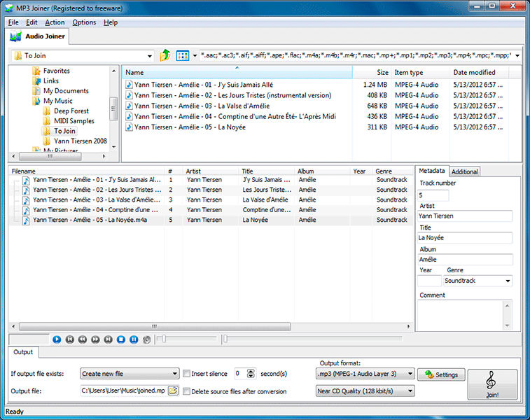This screenshot has height=420, width=530.
Task: Open the view mode dropdown arrow
Action: pos(195,56)
